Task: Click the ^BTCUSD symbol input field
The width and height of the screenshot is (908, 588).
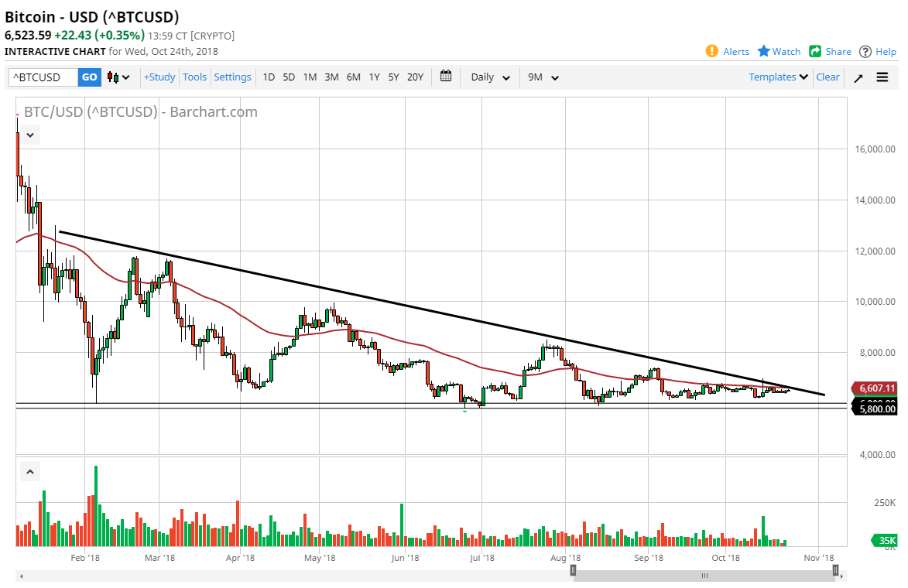Action: point(43,77)
